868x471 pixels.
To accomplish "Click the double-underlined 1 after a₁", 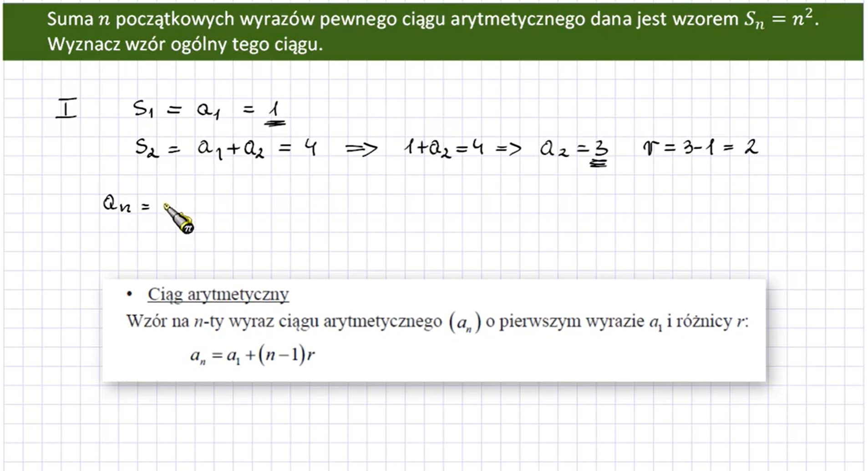I will 274,113.
